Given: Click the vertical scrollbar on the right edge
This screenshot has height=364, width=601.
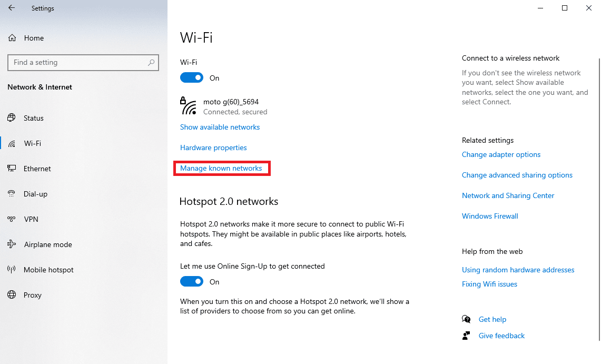Looking at the screenshot, I should tap(599, 199).
